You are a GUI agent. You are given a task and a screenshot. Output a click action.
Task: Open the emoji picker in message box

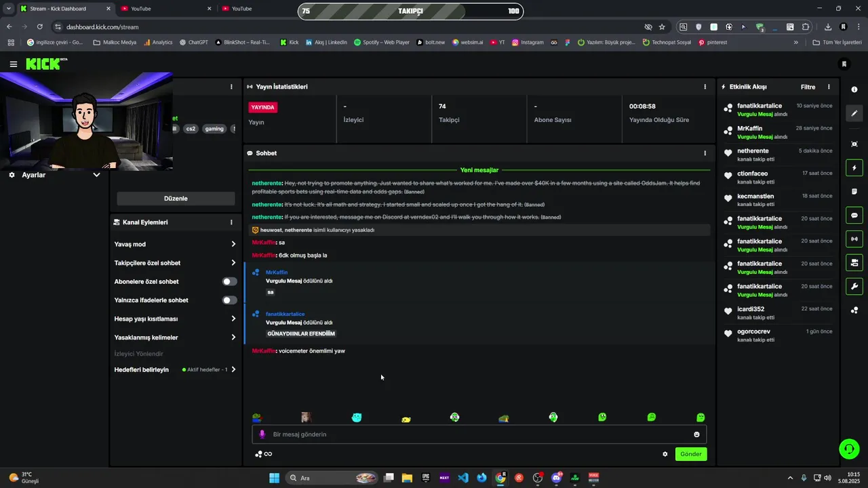[x=696, y=434]
